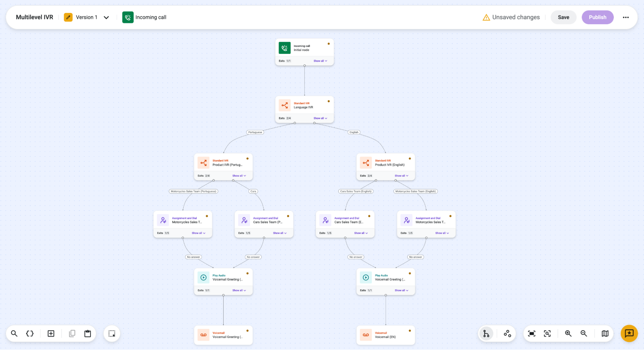The image size is (644, 350).
Task: Open the feedback chat star button
Action: coord(629,334)
